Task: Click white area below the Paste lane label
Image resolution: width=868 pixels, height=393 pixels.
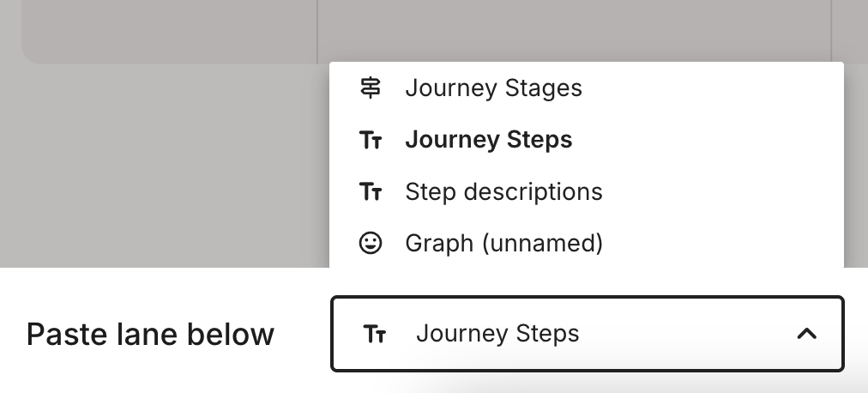Action: (x=150, y=376)
